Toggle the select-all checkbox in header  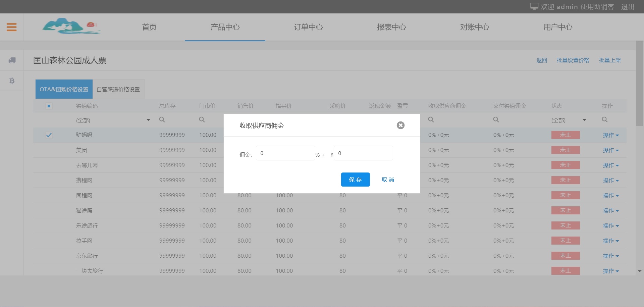coord(49,106)
